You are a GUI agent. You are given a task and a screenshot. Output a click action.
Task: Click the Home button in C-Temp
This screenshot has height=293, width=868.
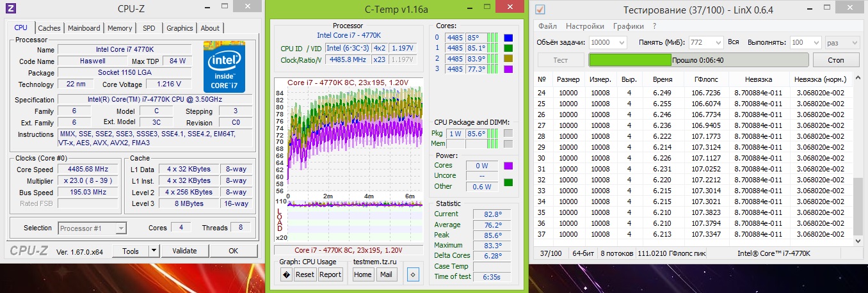coord(363,274)
